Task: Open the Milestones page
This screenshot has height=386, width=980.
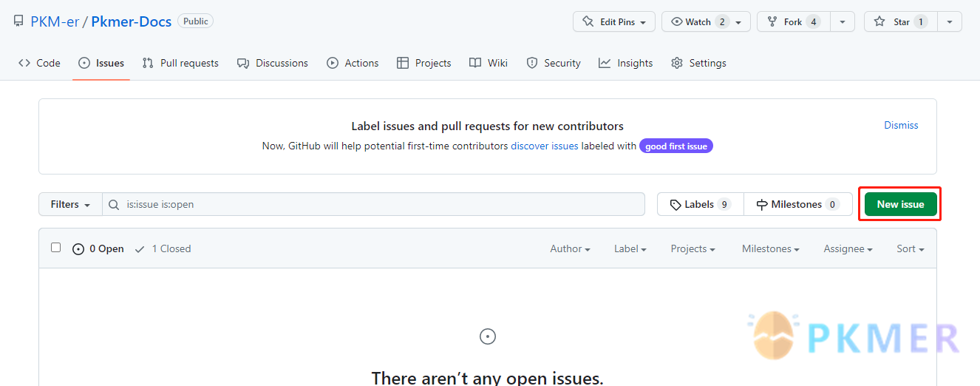Action: point(797,205)
